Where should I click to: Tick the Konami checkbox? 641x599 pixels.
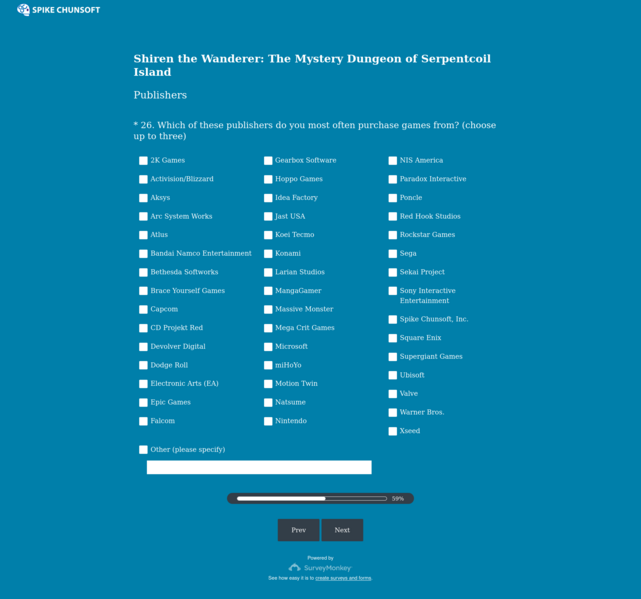[x=268, y=254]
